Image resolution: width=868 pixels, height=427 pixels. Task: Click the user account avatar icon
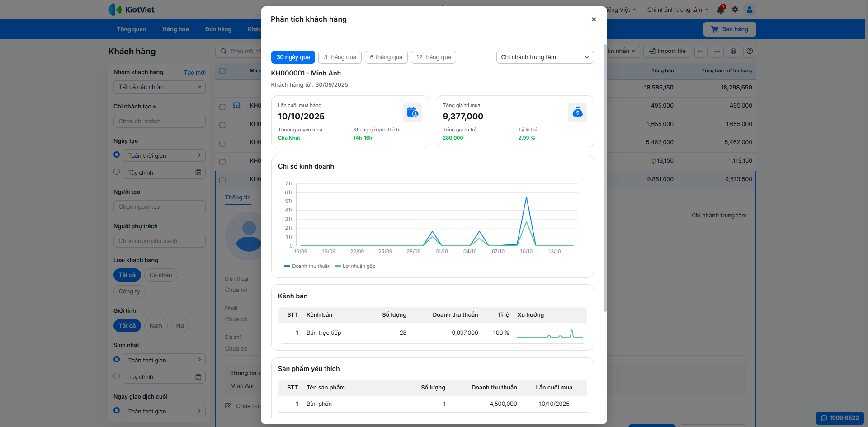coord(750,9)
